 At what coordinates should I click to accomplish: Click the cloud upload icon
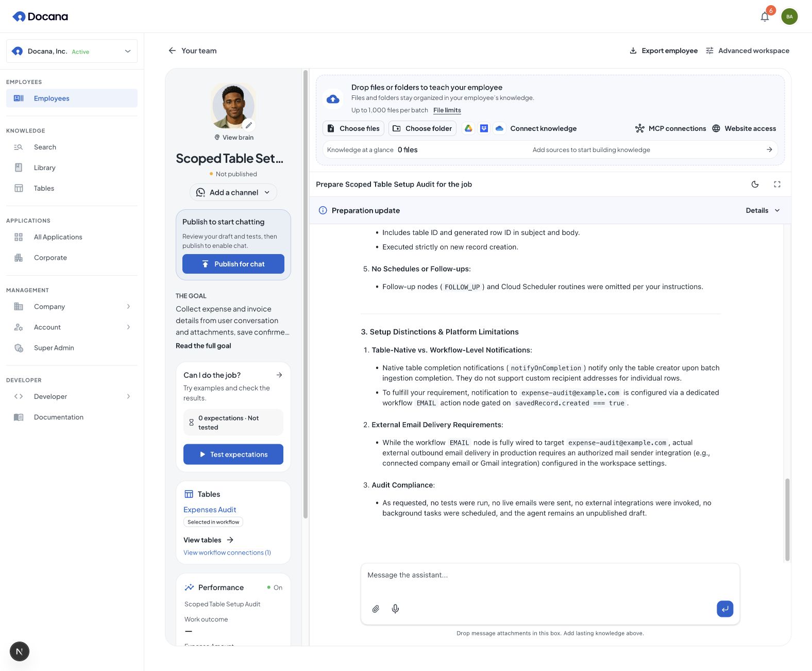(x=333, y=99)
